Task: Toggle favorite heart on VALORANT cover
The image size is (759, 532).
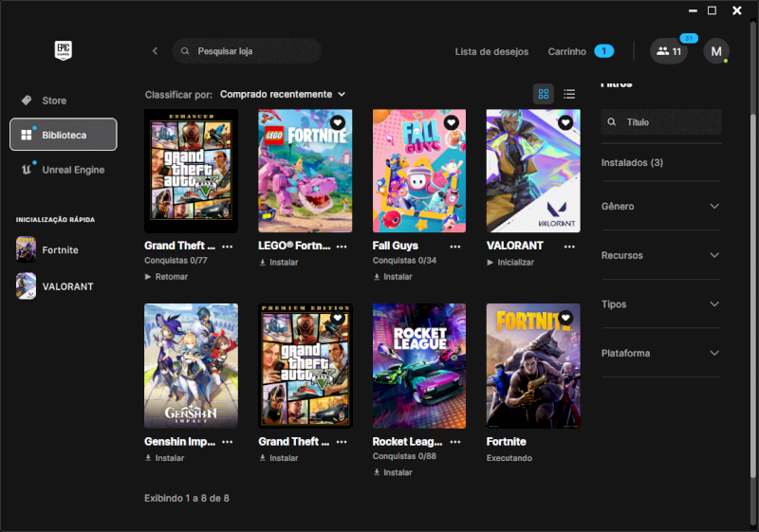Action: pos(565,122)
